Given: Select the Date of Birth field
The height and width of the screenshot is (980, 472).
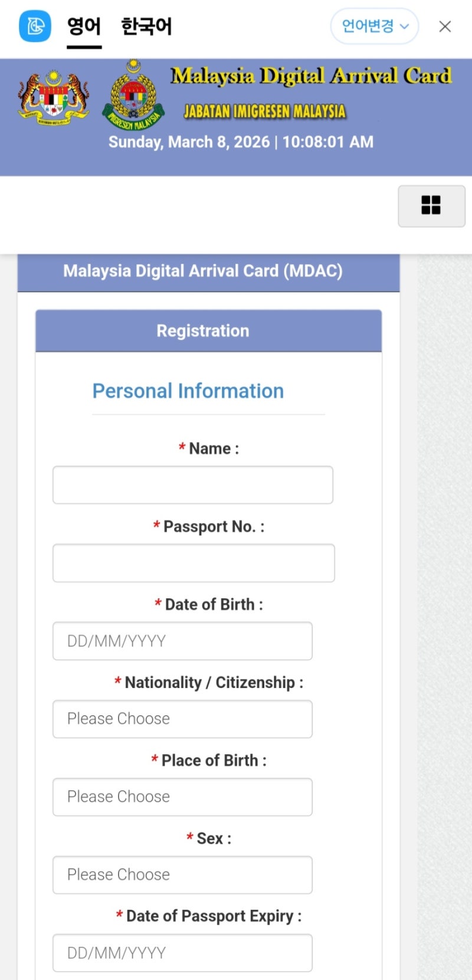Looking at the screenshot, I should (182, 641).
